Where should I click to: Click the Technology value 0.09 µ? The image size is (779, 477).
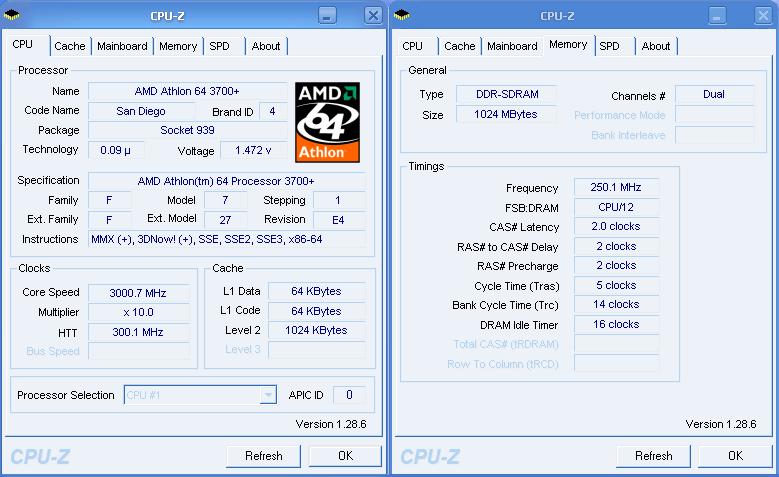tap(116, 150)
